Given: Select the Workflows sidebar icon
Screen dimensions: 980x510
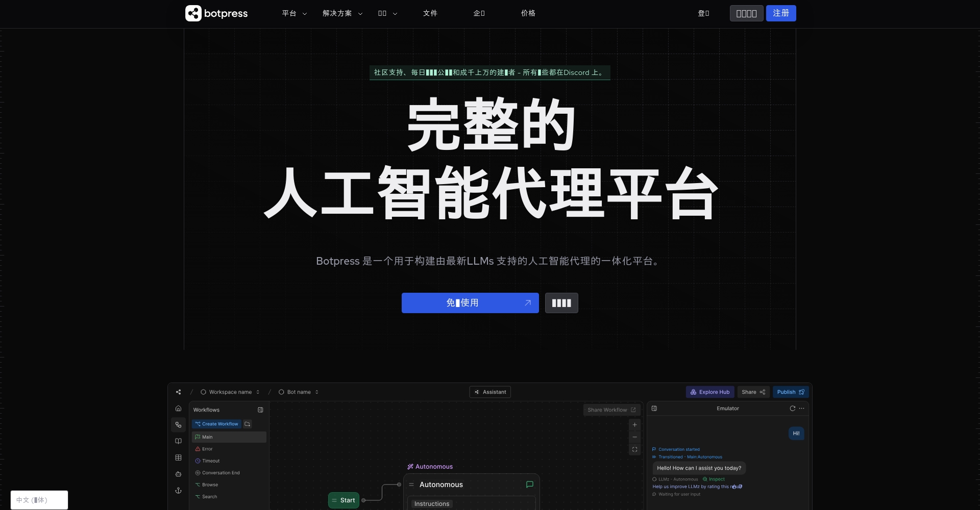Looking at the screenshot, I should coord(178,425).
